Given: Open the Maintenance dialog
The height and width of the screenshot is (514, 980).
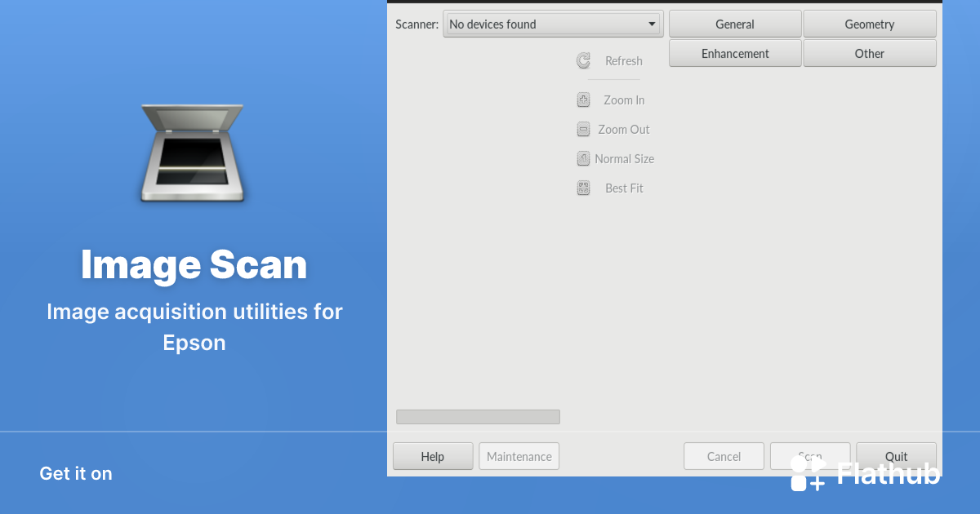Looking at the screenshot, I should 519,457.
